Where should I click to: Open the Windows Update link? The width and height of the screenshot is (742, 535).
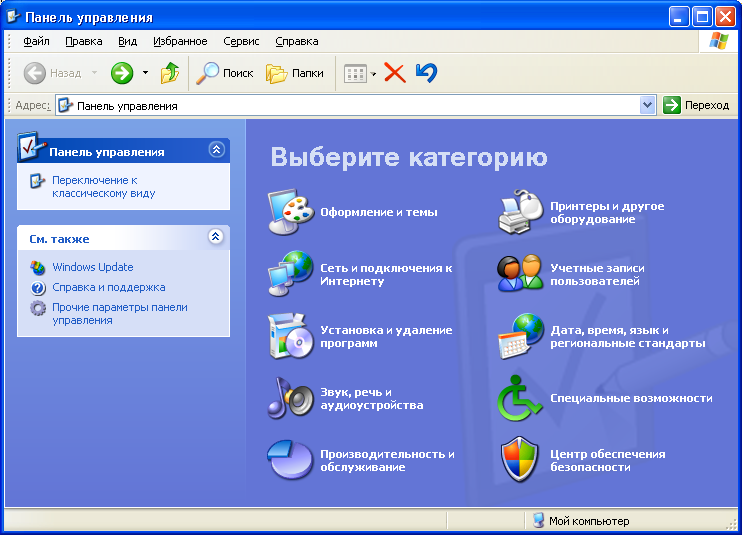click(x=92, y=267)
